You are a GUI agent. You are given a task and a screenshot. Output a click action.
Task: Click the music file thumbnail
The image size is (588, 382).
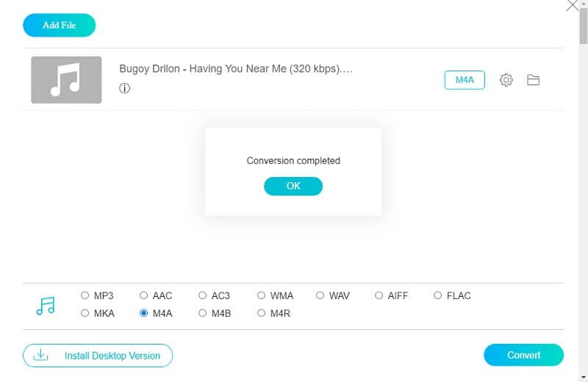pos(66,80)
